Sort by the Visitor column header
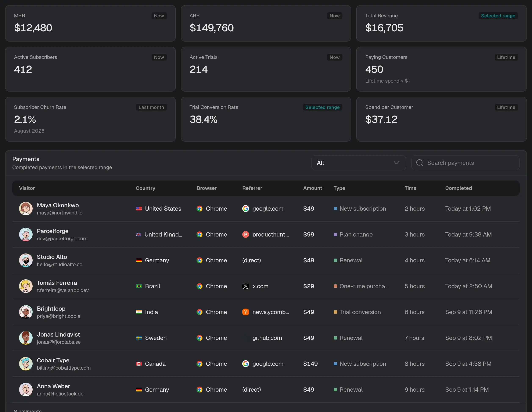Screen dimensions: 532x412 [27, 188]
